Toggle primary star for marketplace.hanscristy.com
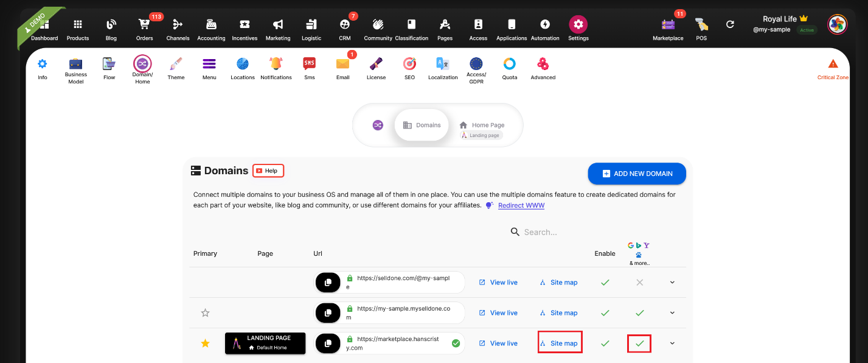 [205, 344]
